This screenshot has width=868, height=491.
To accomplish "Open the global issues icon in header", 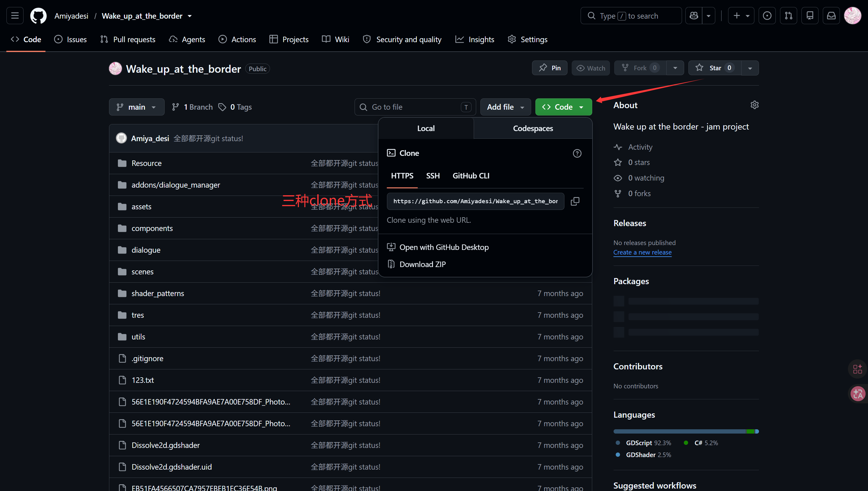I will (x=767, y=16).
